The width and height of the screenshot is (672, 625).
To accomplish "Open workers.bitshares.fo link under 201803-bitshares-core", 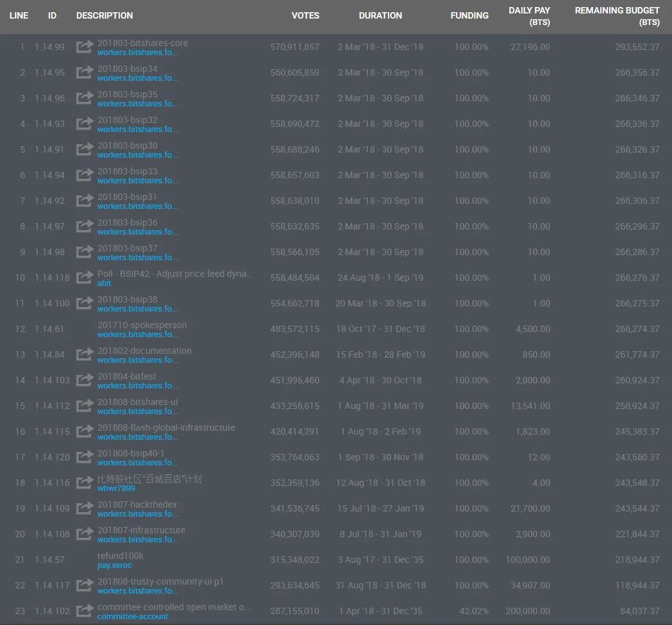I will click(x=138, y=53).
